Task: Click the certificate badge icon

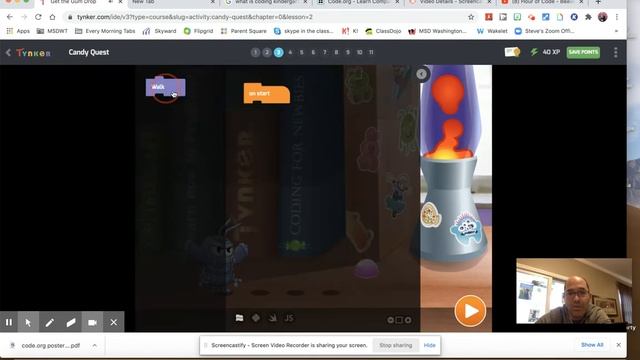Action: (512, 52)
